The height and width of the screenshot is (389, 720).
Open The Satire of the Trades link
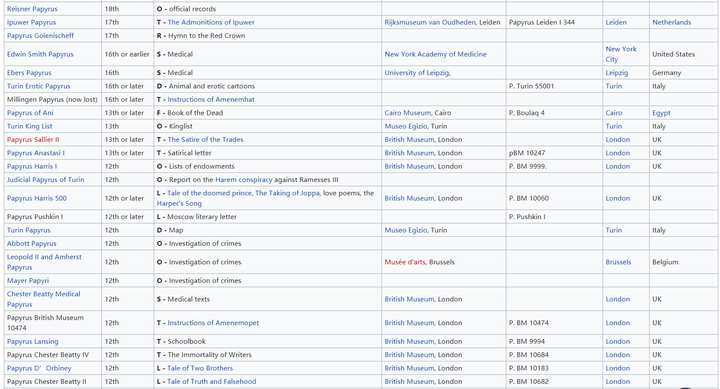pos(205,139)
